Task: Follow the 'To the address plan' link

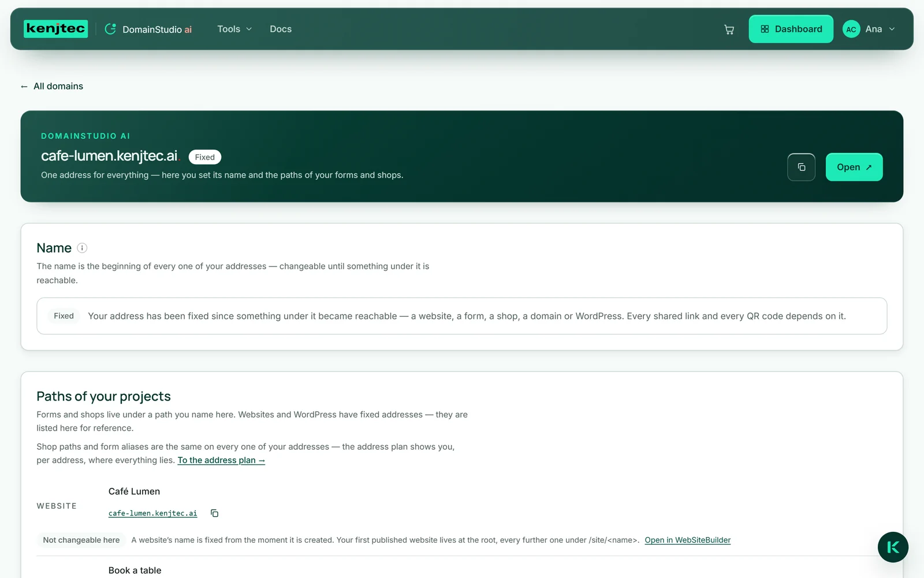Action: click(x=221, y=460)
